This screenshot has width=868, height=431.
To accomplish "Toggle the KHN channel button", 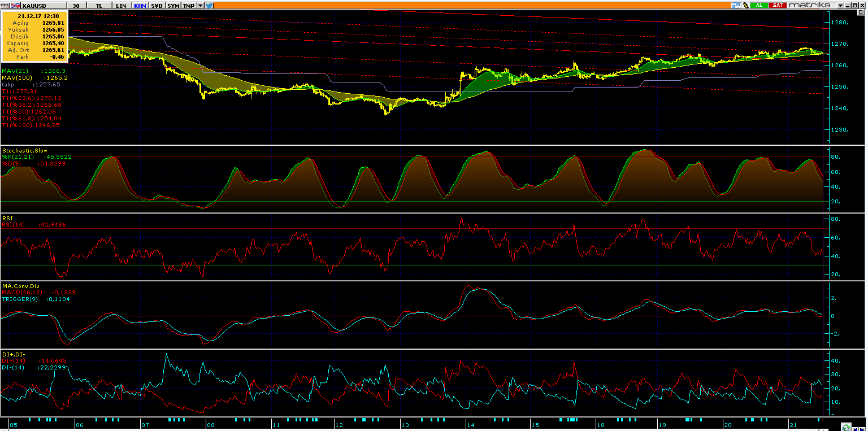I will coord(140,5).
